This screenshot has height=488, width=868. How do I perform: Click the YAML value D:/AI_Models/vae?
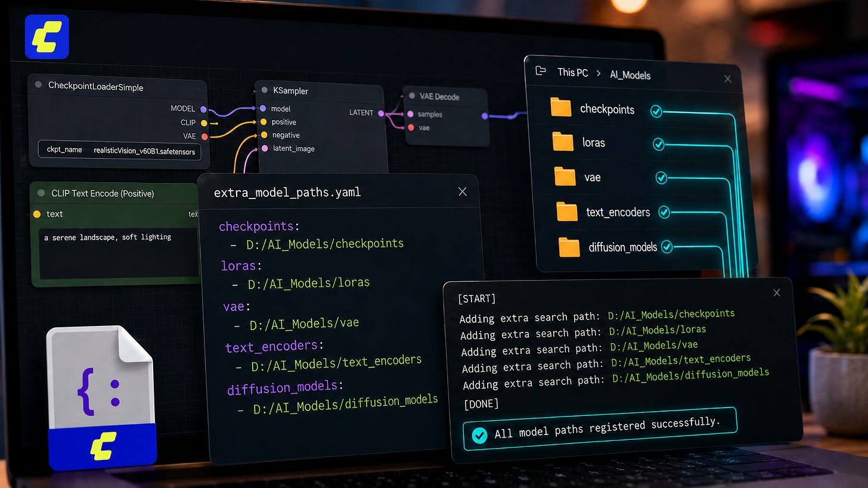click(304, 324)
